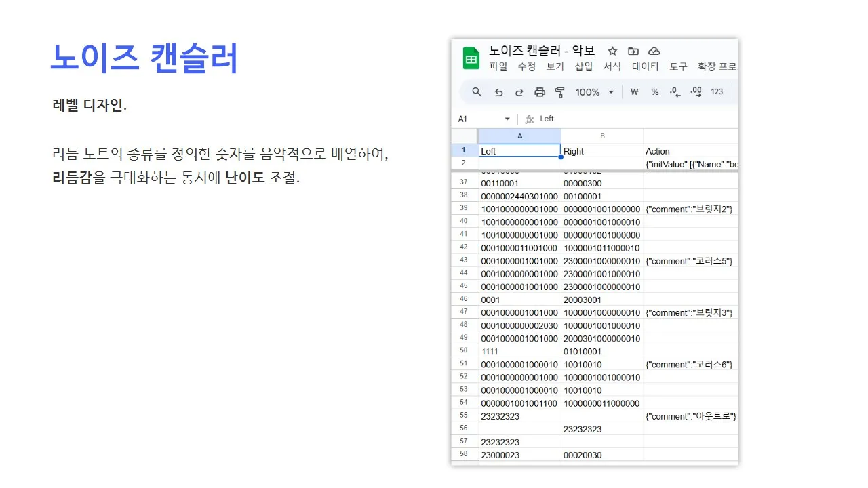Select cell with 01010001
Viewport: 868px width, 488px height.
click(602, 351)
